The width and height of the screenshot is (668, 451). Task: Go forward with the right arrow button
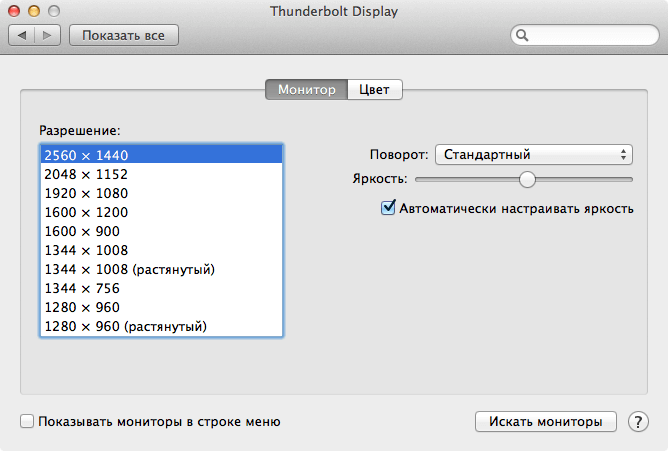coord(47,35)
